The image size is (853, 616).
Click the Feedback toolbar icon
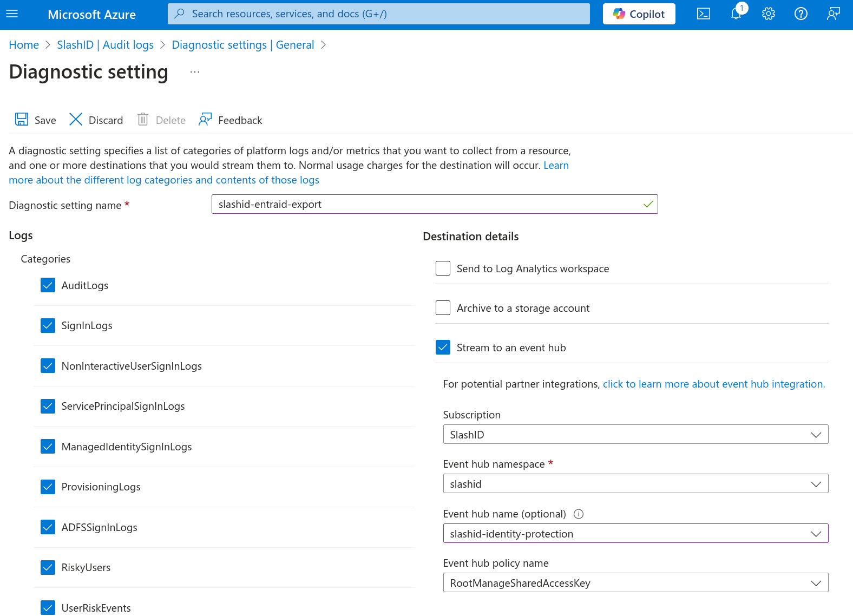pyautogui.click(x=205, y=120)
